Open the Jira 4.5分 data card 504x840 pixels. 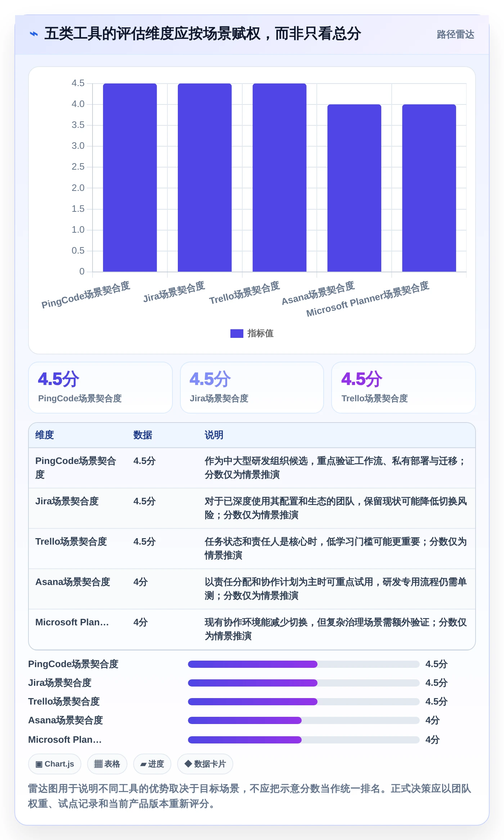tap(252, 388)
